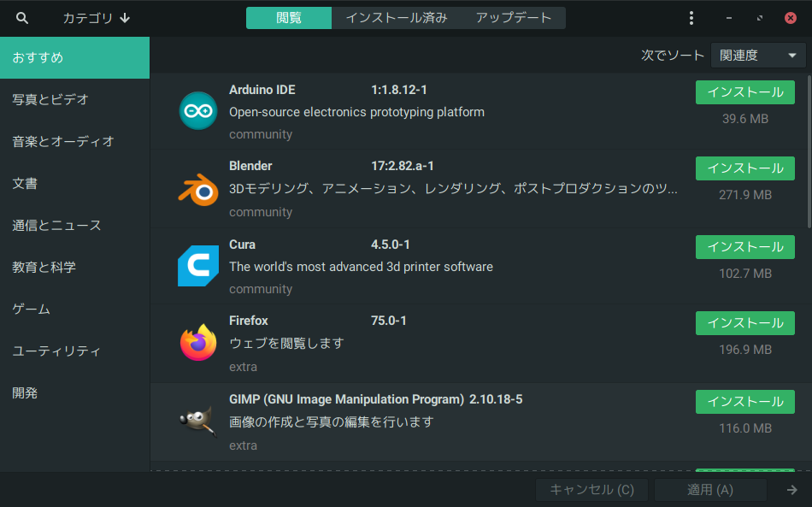Click the 196.9 MB size label
812x507 pixels.
[744, 350]
